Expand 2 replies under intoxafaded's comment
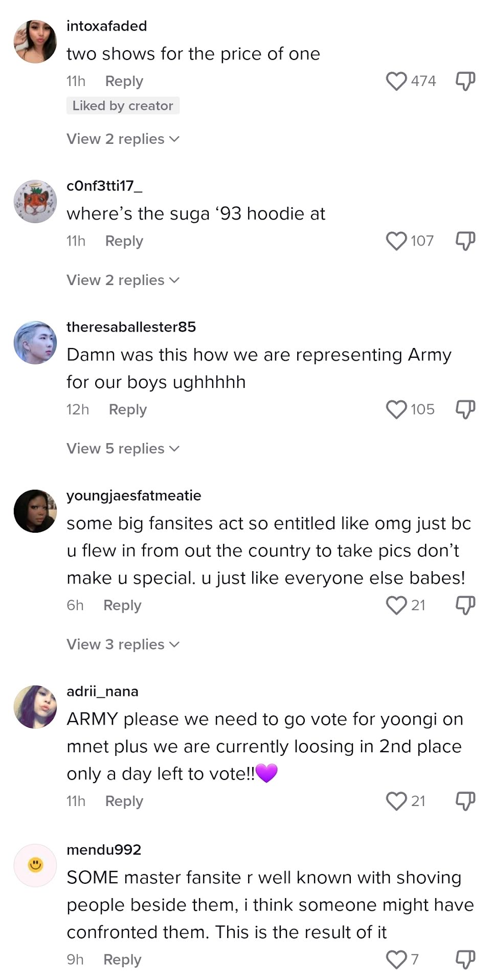Viewport: 491px width, 980px height. pyautogui.click(x=123, y=139)
